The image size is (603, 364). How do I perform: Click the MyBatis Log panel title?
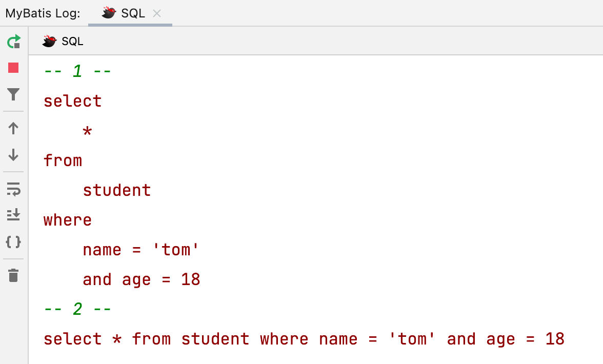coord(43,13)
